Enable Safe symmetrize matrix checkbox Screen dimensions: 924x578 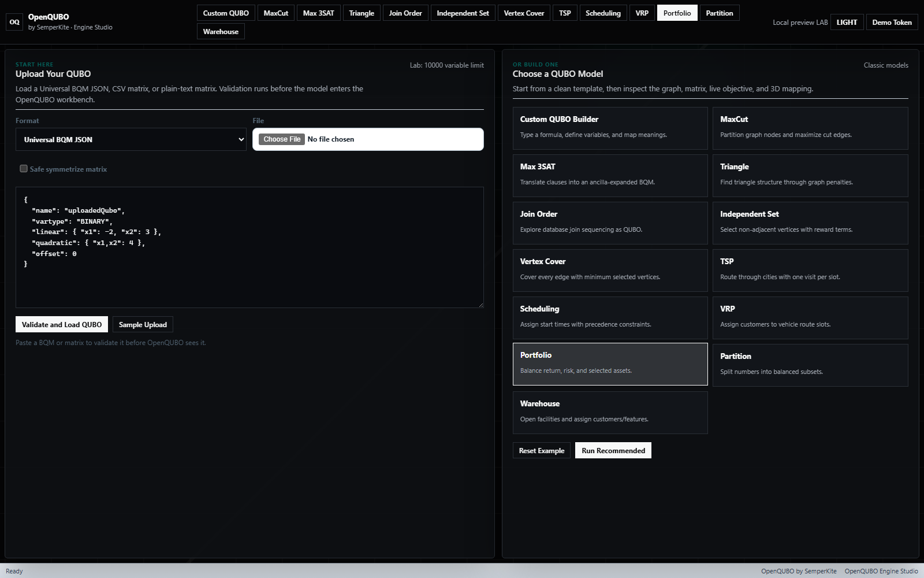click(24, 169)
